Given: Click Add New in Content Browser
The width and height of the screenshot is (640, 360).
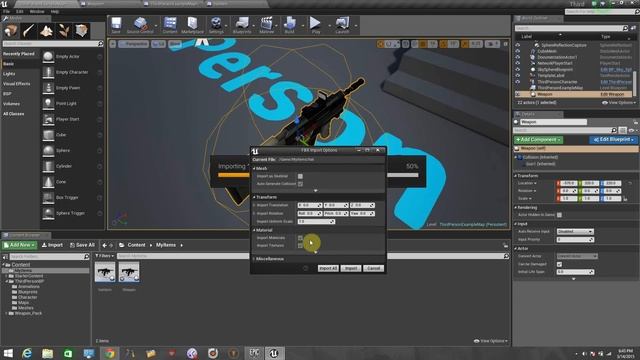Looking at the screenshot, I should coord(19,245).
